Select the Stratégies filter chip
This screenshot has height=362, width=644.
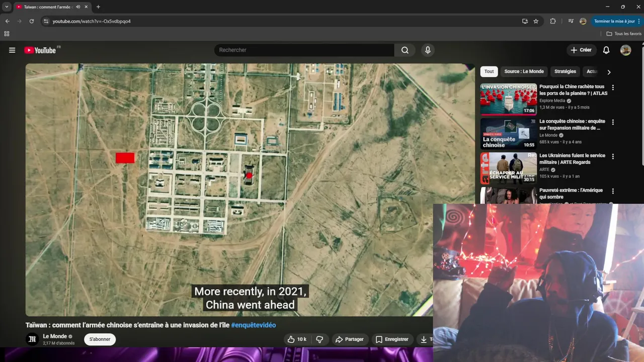click(x=565, y=71)
